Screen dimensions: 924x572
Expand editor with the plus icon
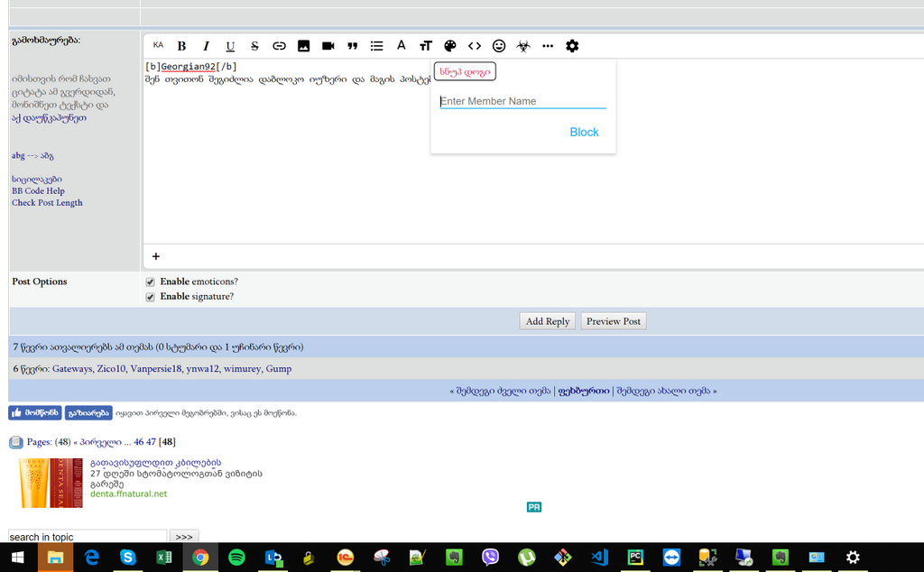click(x=156, y=256)
